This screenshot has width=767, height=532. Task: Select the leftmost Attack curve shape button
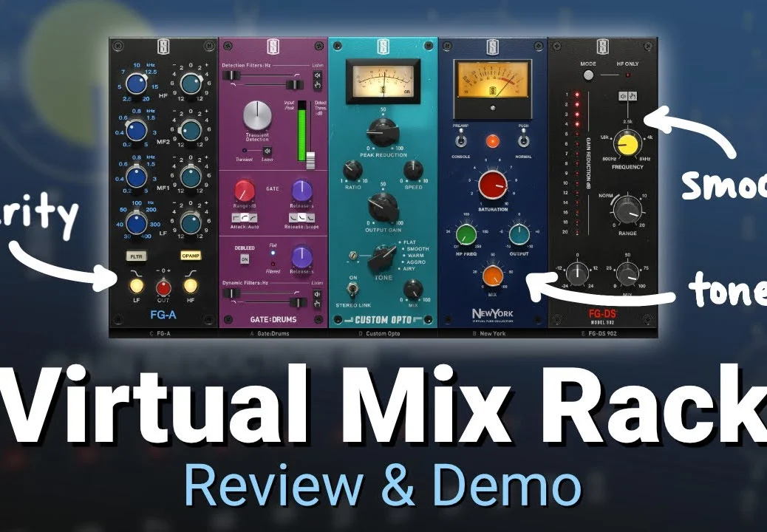pyautogui.click(x=235, y=217)
